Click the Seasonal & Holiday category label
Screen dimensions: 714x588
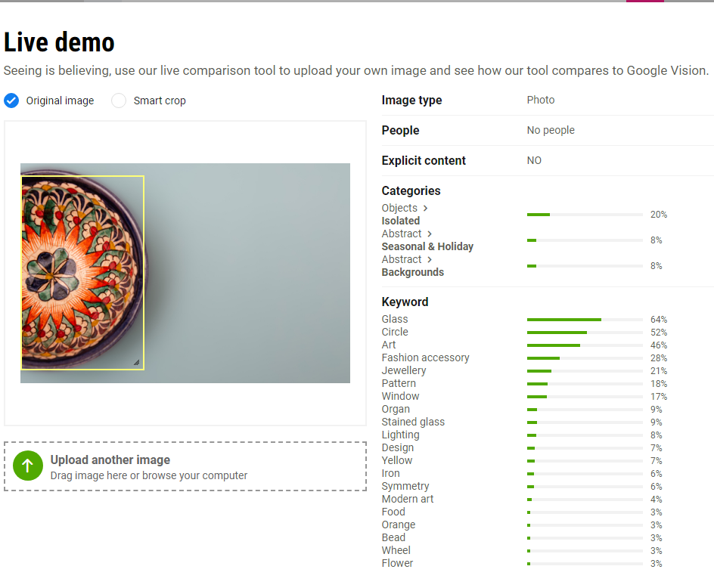point(427,246)
